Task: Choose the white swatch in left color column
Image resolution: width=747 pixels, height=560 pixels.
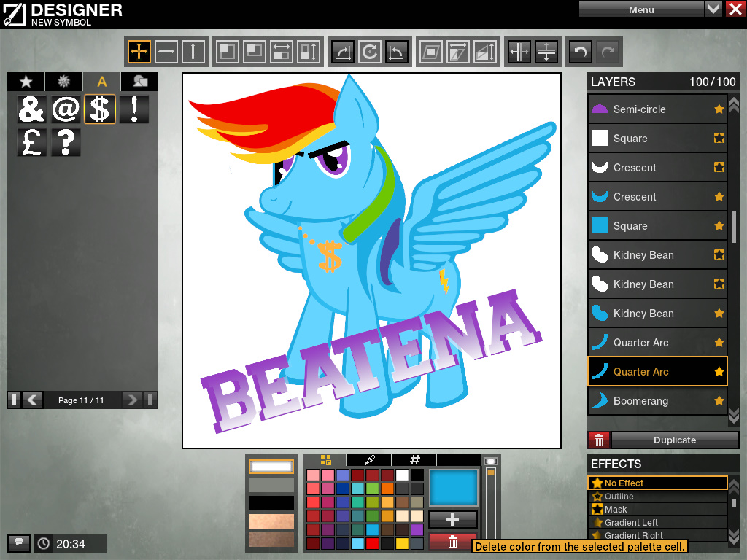Action: coord(271,467)
